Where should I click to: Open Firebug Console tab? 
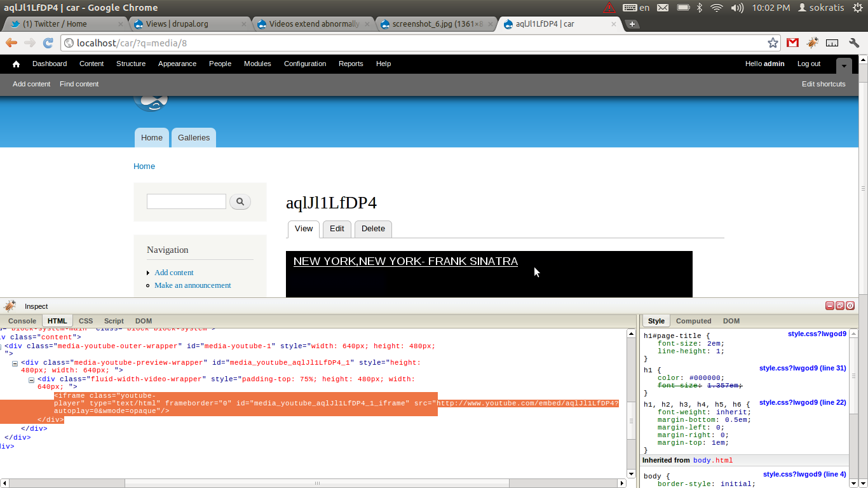coord(22,321)
